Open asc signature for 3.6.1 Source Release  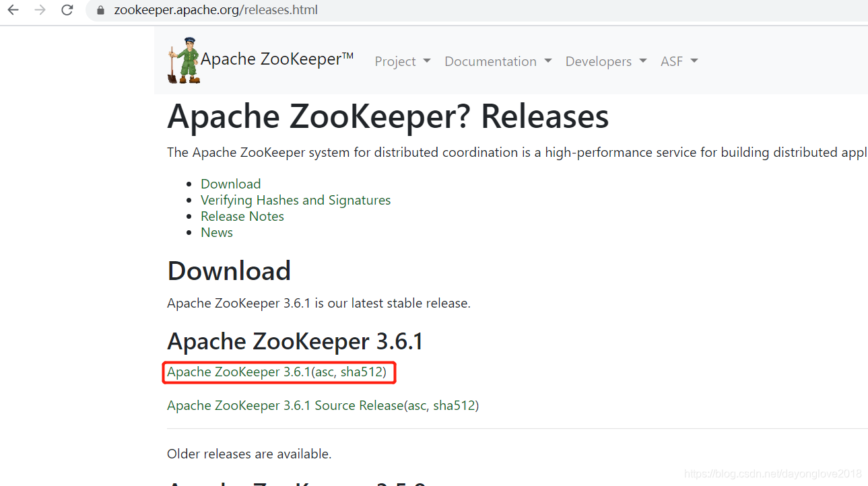[x=416, y=405]
